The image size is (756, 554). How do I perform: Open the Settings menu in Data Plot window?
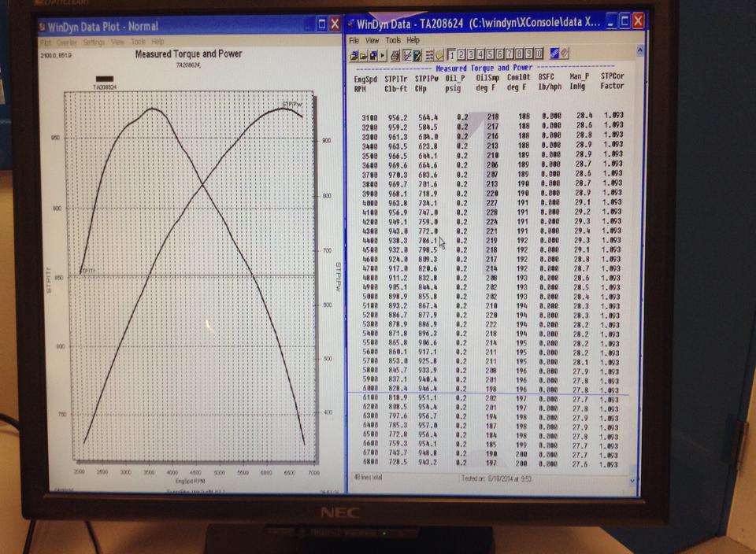93,42
